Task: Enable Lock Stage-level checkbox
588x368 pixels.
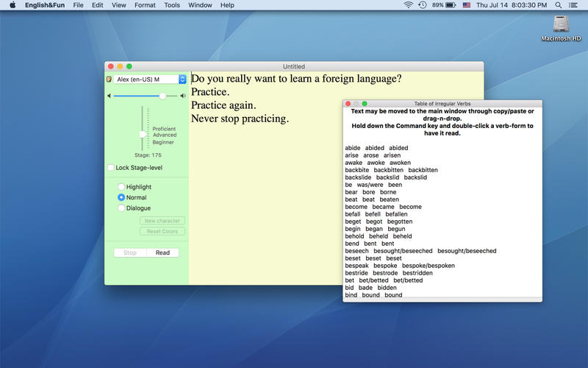Action: (111, 168)
